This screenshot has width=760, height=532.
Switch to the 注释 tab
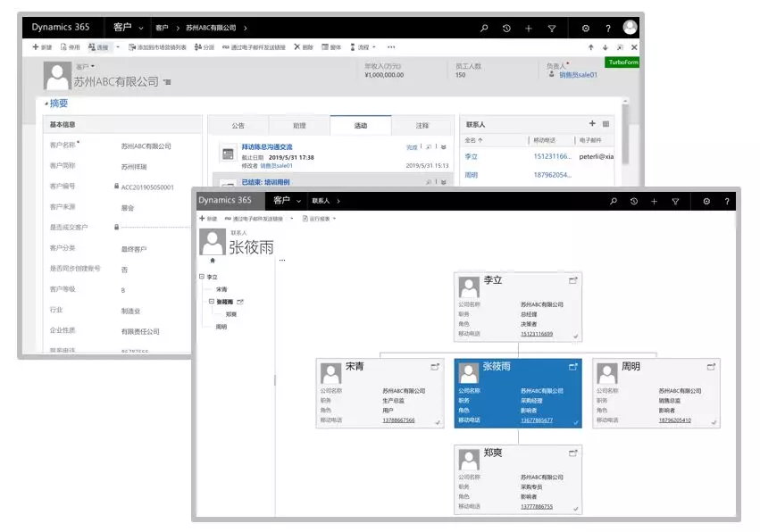422,126
